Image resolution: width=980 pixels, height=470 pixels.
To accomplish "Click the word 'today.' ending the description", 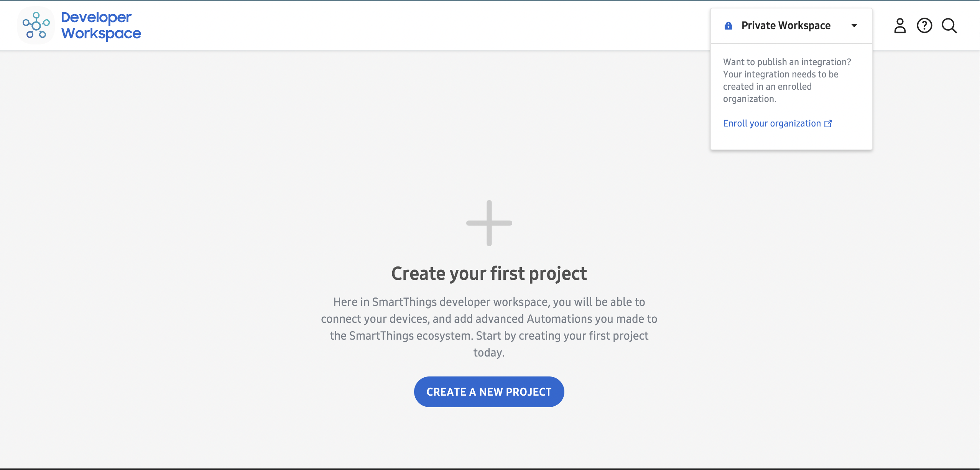I will click(489, 353).
